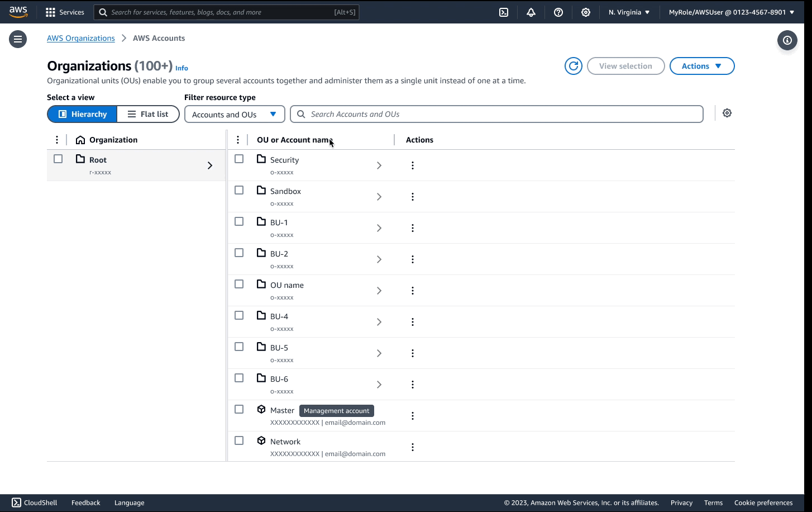The width and height of the screenshot is (812, 512).
Task: Open actions menu for Network account
Action: click(413, 447)
